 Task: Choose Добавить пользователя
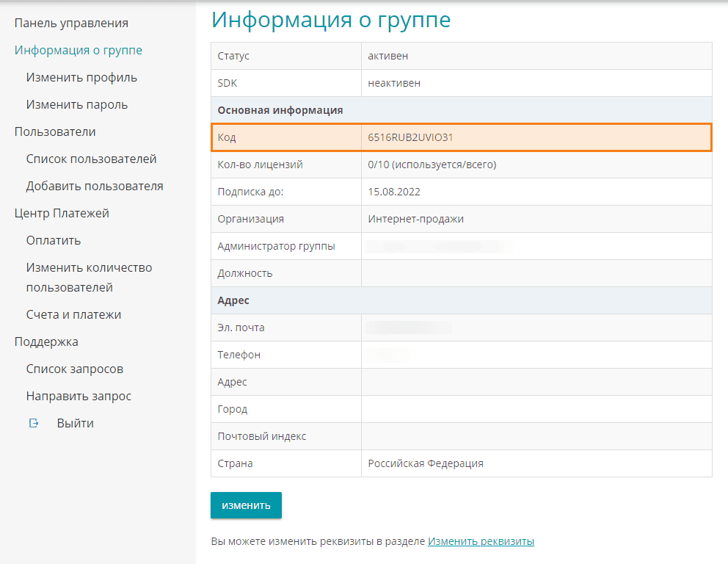94,187
